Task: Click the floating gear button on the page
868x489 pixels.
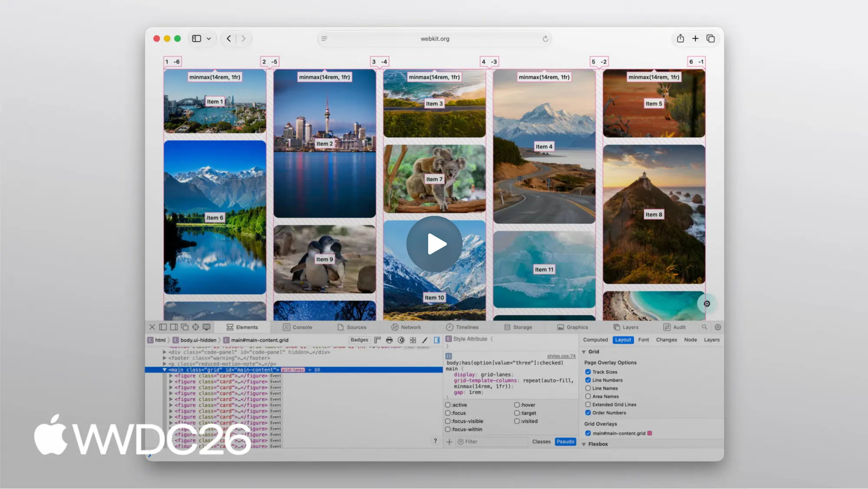Action: (x=707, y=304)
